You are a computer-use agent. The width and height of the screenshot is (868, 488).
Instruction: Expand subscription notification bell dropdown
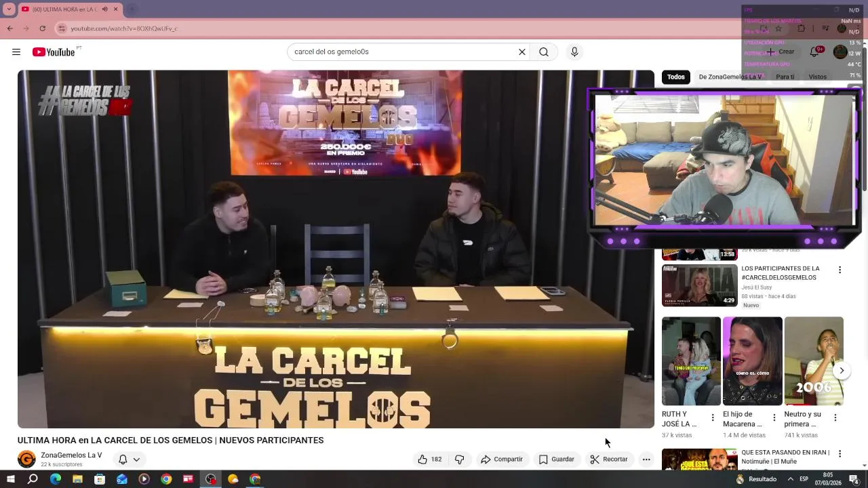tap(129, 460)
